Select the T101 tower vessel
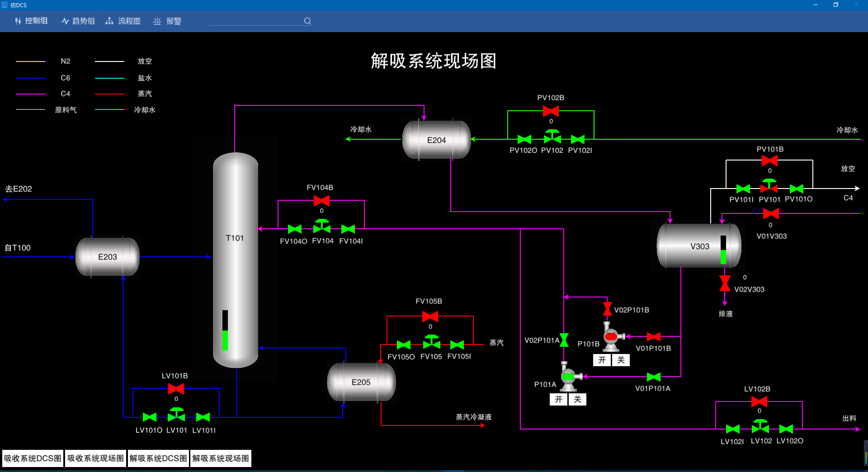 tap(235, 260)
